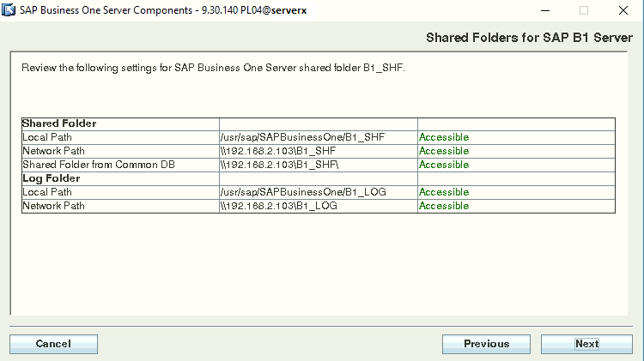Click Accessible status of B1_LOG network path
Screen dimensions: 644x361
(x=444, y=206)
